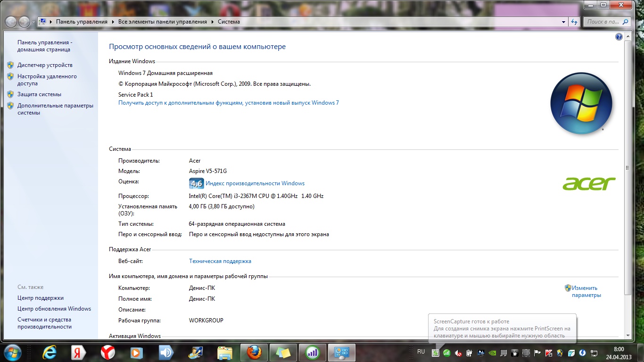Open address bar history dropdown arrow
The width and height of the screenshot is (644, 362).
point(564,22)
